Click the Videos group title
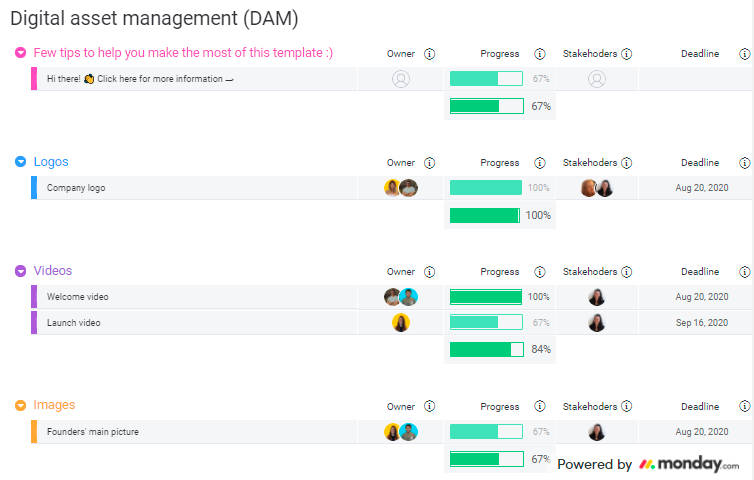Screen dimensions: 754x480 point(53,271)
